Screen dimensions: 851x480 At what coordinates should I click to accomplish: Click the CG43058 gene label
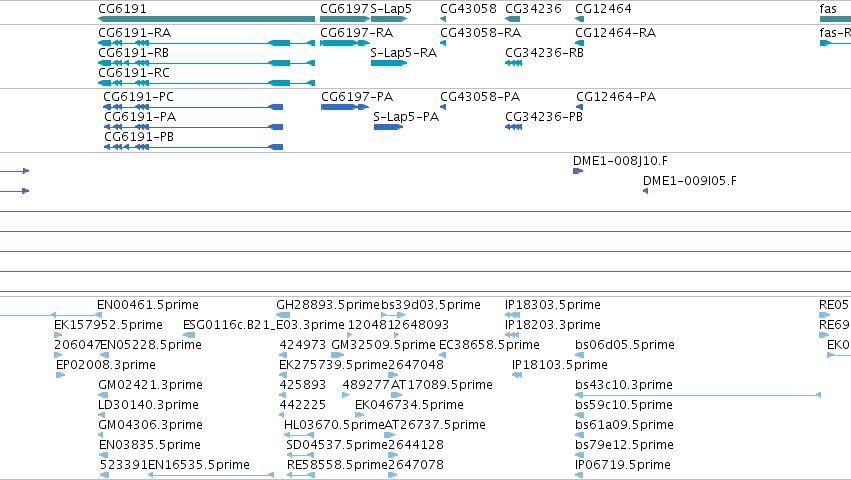coord(468,9)
